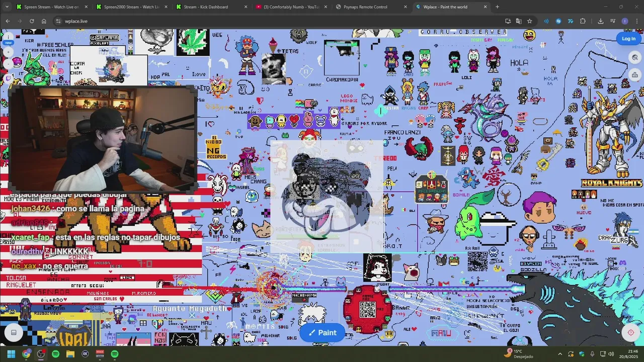644x362 pixels.
Task: Open a new browser tab
Action: pyautogui.click(x=497, y=7)
